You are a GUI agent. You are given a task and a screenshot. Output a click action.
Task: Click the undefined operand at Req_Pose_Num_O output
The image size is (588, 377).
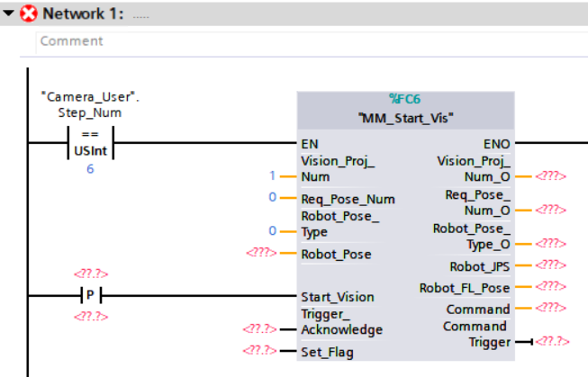point(550,210)
